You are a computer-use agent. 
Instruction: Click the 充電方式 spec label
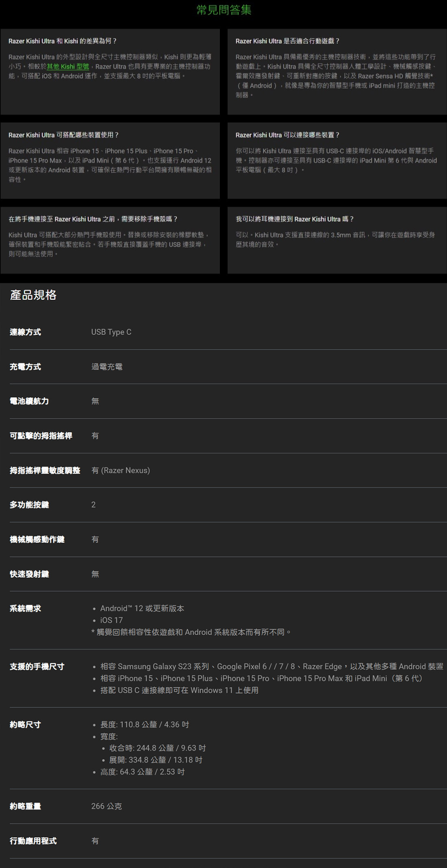(25, 367)
